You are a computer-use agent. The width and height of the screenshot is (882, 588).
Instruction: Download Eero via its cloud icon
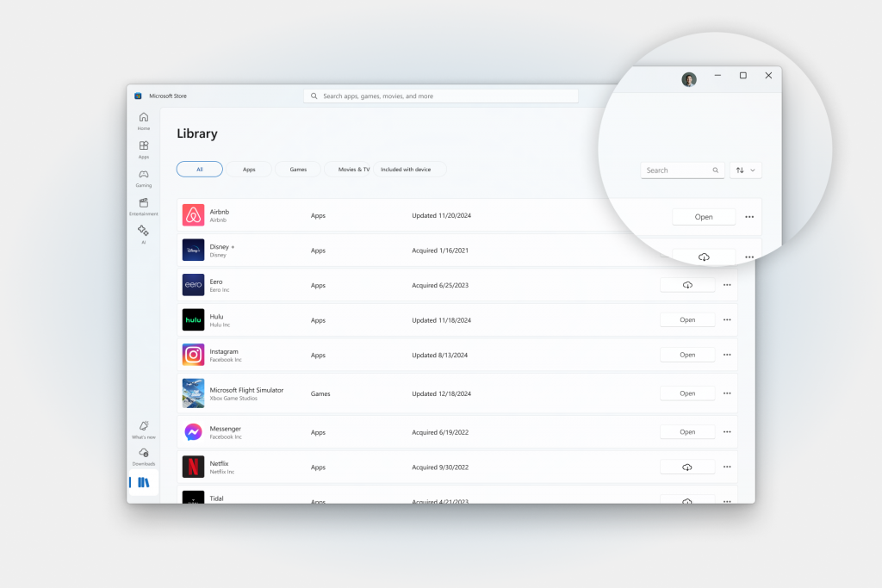point(686,284)
